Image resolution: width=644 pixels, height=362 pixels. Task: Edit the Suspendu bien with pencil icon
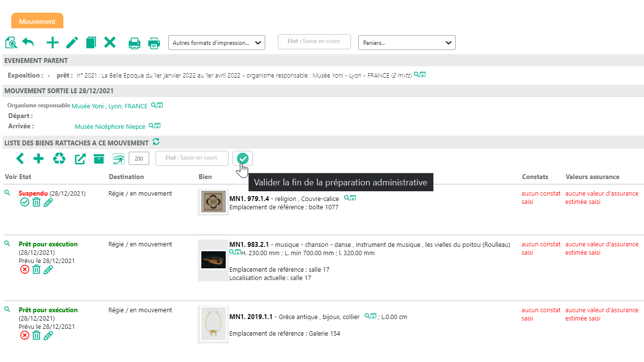tap(48, 202)
